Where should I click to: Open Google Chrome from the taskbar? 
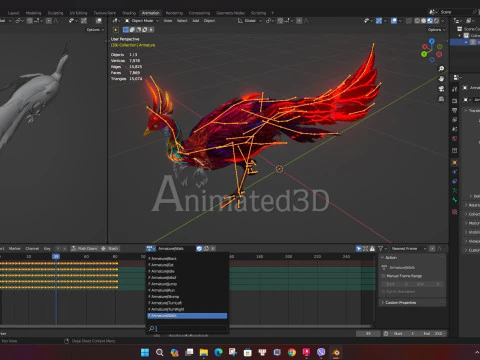292,352
